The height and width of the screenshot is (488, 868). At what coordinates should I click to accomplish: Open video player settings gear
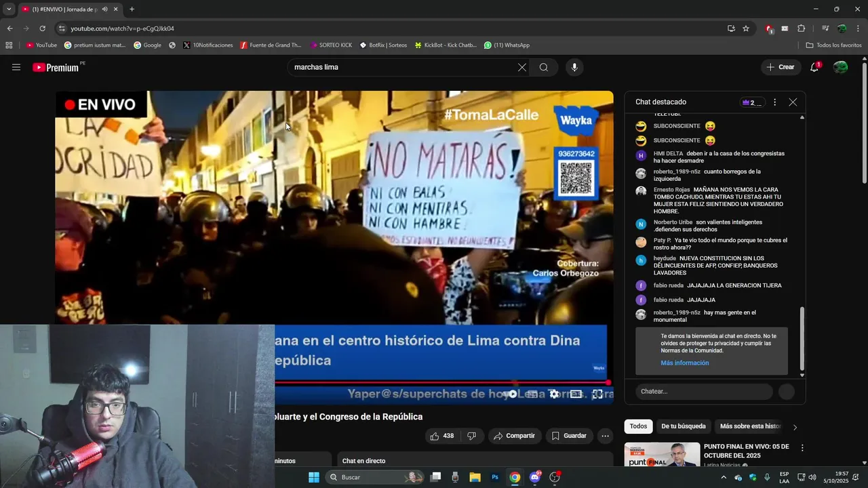click(554, 394)
